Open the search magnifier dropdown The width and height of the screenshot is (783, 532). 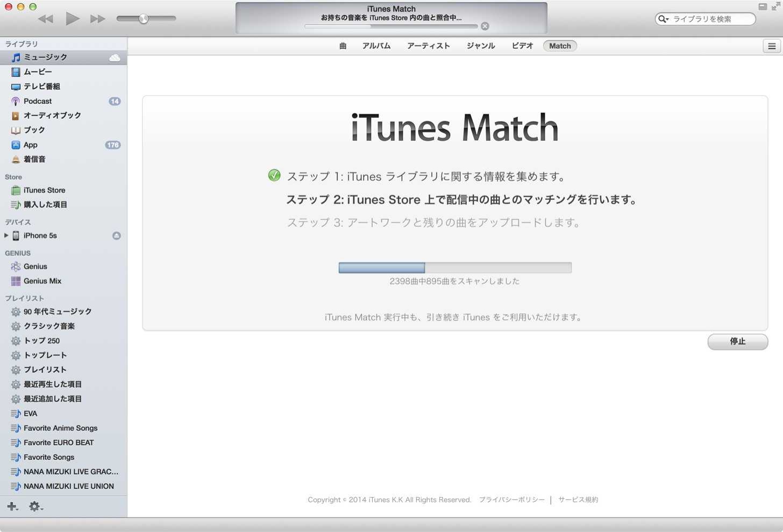pos(664,19)
